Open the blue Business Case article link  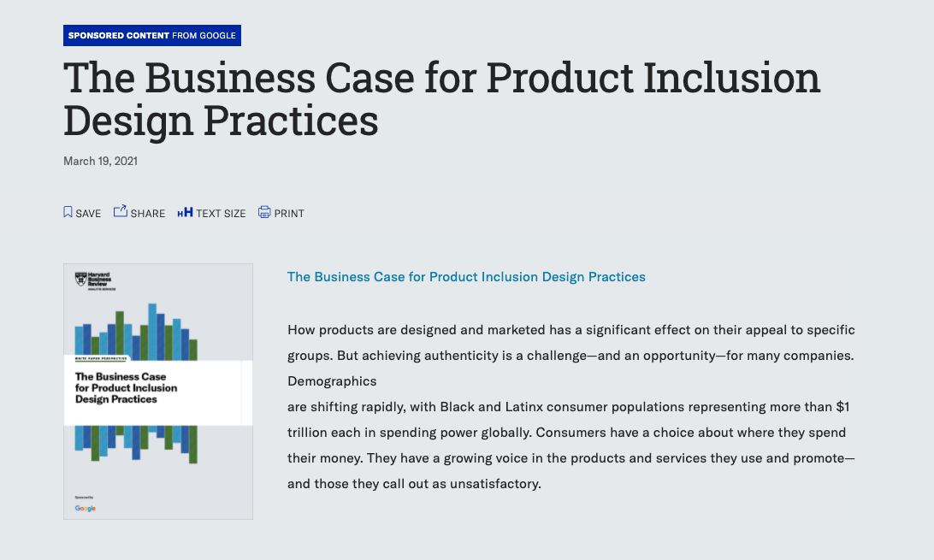click(466, 277)
